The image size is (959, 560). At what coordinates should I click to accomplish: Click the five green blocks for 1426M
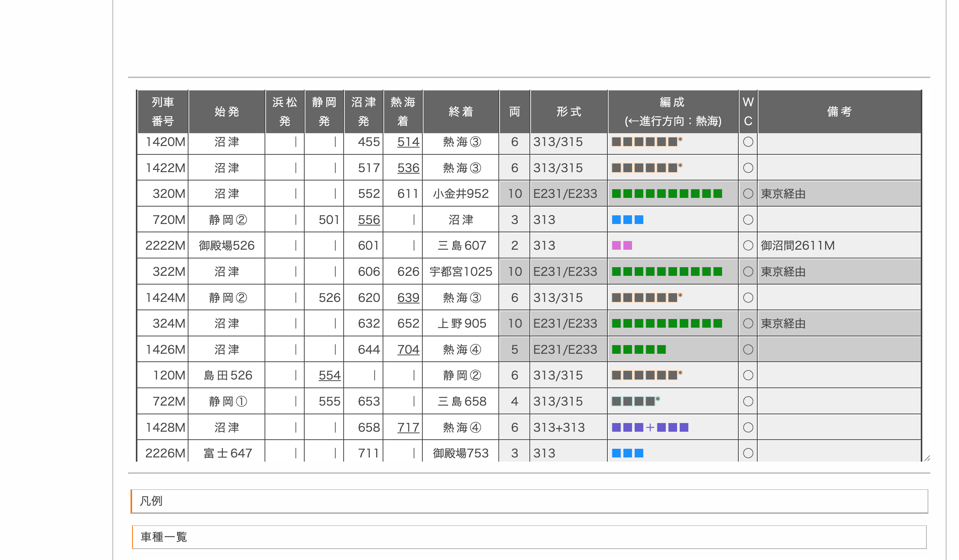[x=638, y=349]
